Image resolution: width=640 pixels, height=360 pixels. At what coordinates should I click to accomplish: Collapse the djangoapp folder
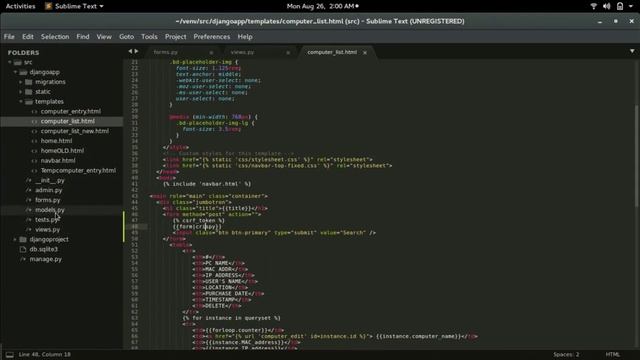[x=16, y=72]
